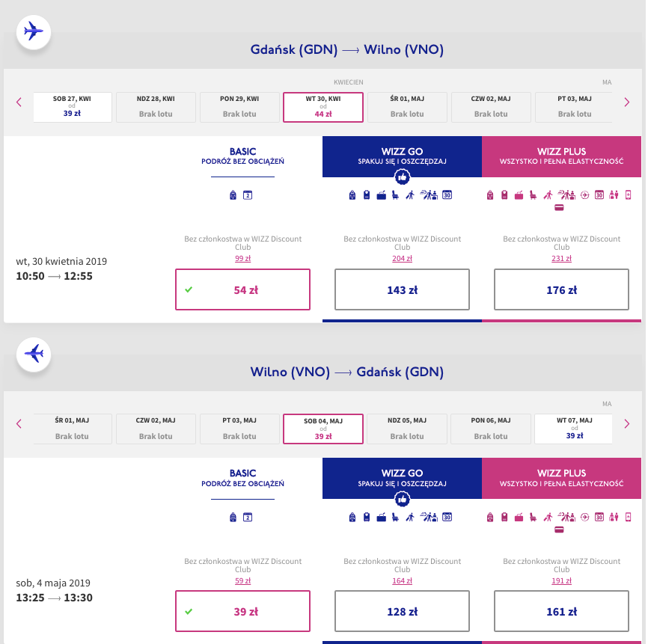Viewport: 648px width, 644px height.
Task: Click the return WIZZ GO column header
Action: pyautogui.click(x=402, y=478)
